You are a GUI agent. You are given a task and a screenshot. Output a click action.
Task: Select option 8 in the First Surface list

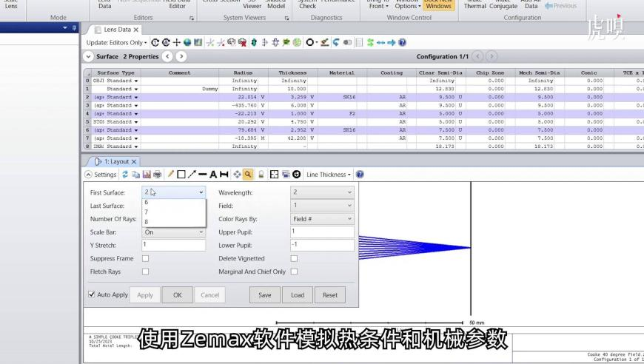click(x=173, y=222)
